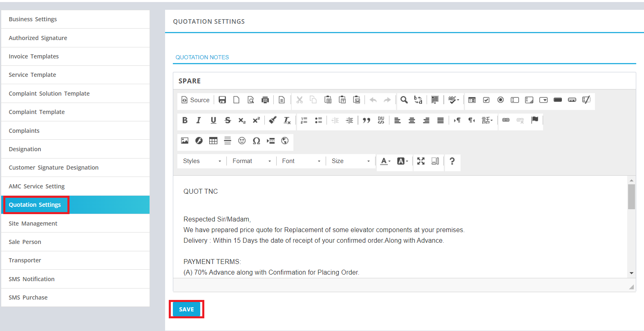Image resolution: width=644 pixels, height=331 pixels.
Task: Open the Text Color picker
Action: (x=385, y=161)
